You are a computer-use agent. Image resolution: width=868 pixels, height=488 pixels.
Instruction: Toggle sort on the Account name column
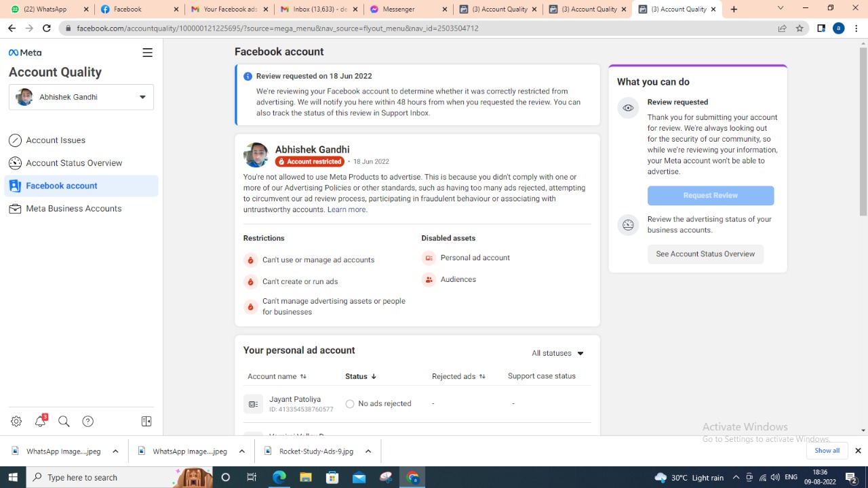coord(303,376)
